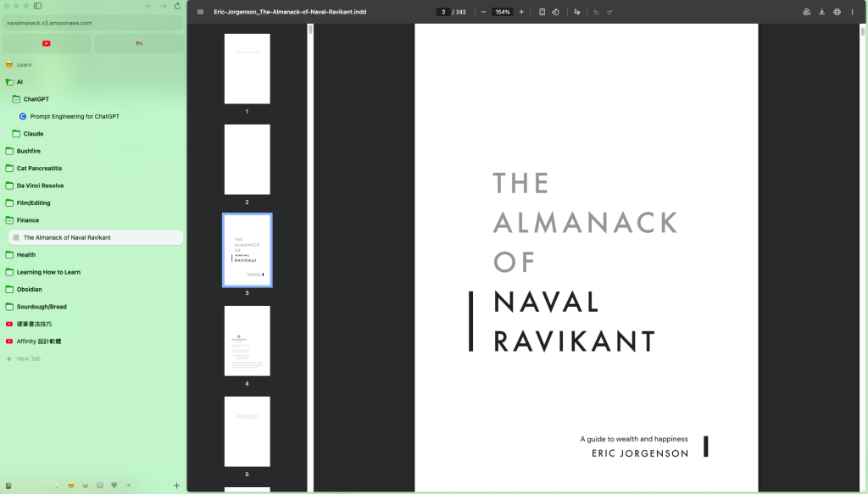This screenshot has width=868, height=494.
Task: Print the PDF document
Action: (837, 12)
